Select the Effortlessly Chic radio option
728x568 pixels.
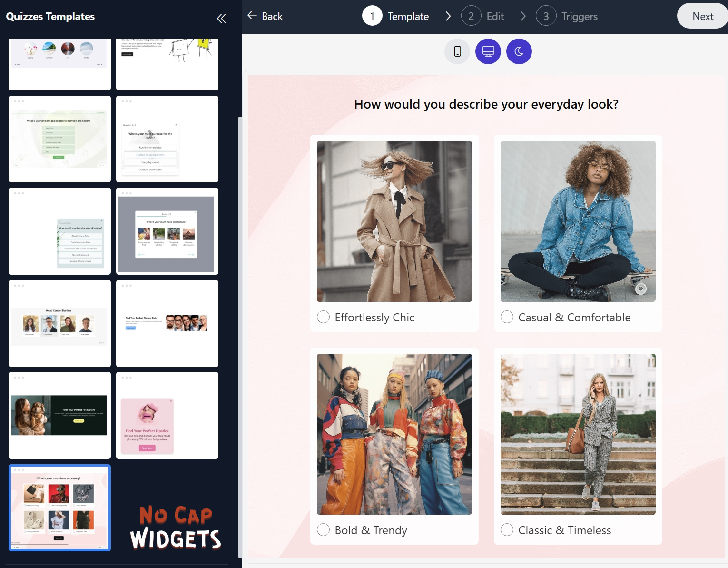[324, 317]
